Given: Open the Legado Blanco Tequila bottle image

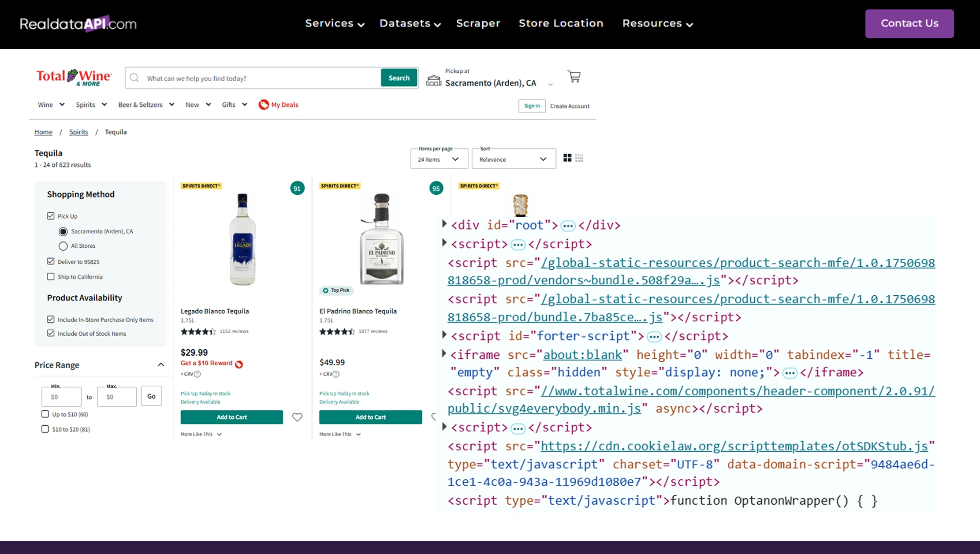Looking at the screenshot, I should pos(242,239).
